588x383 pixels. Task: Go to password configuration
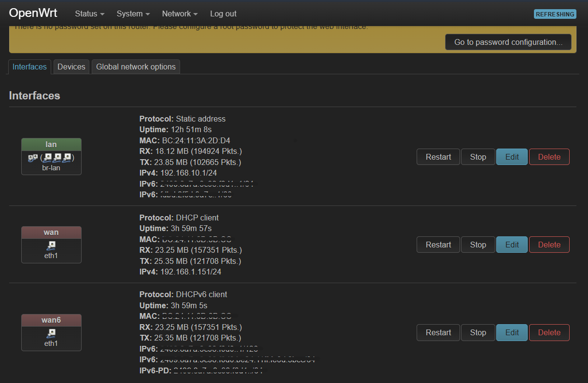point(508,42)
